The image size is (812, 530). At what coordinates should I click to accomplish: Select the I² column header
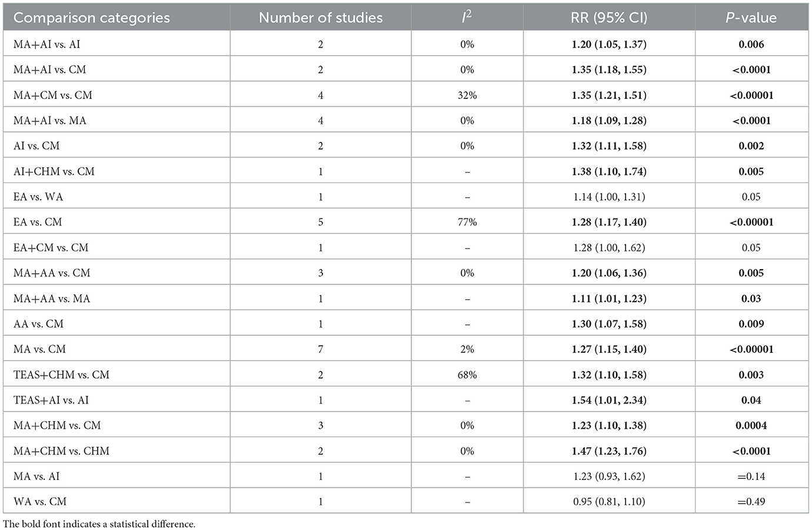pos(467,18)
